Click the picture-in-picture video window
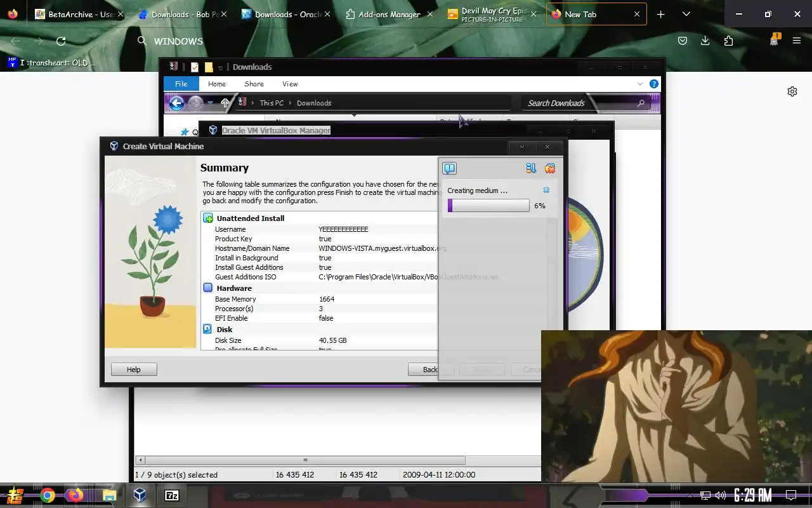The image size is (812, 508). click(x=676, y=406)
